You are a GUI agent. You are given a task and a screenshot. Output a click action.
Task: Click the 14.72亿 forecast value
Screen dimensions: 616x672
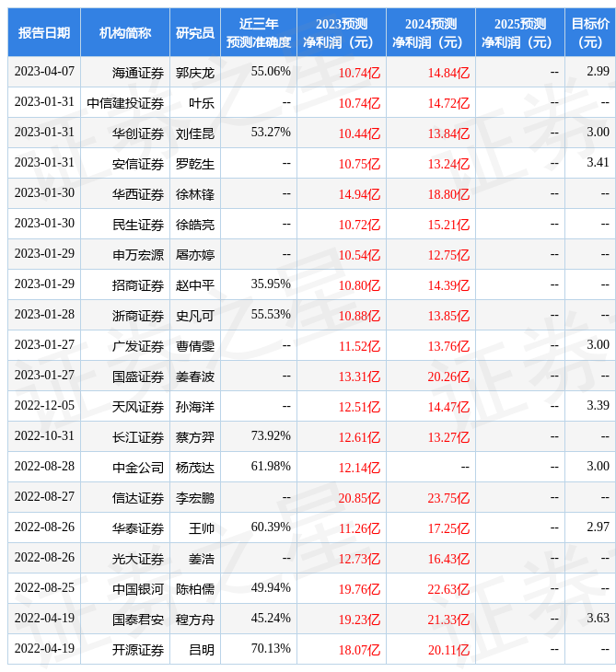448,103
